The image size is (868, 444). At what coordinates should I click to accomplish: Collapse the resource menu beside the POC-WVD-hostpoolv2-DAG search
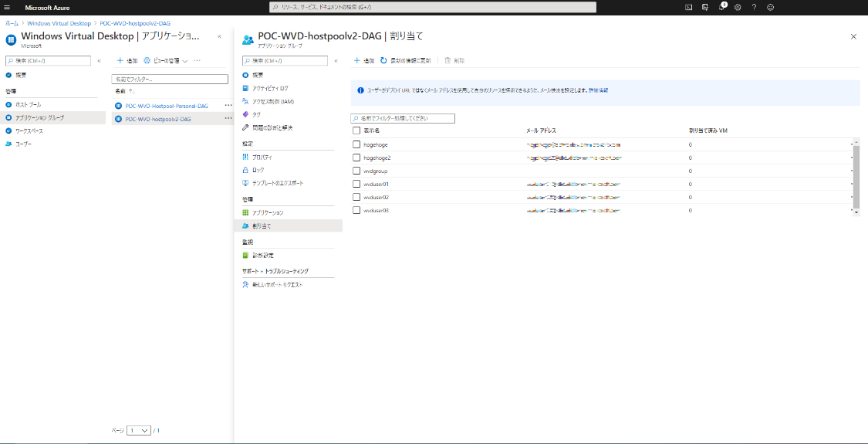[336, 61]
